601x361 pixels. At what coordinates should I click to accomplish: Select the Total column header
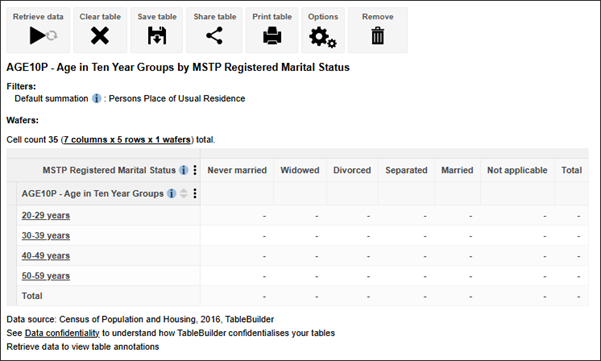[571, 170]
